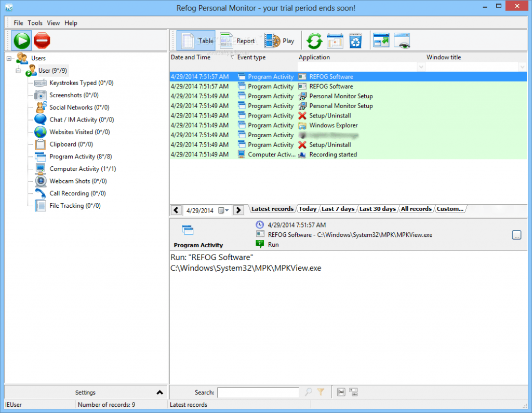Stop monitoring with the red stop button
Viewport: 532px width, 413px height.
tap(42, 41)
